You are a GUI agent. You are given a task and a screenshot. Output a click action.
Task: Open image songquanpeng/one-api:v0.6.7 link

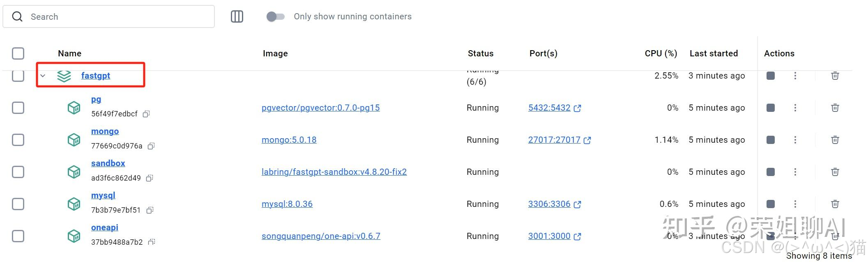[321, 236]
